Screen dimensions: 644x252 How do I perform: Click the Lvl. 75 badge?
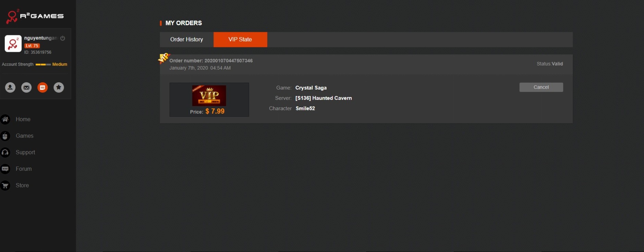32,46
